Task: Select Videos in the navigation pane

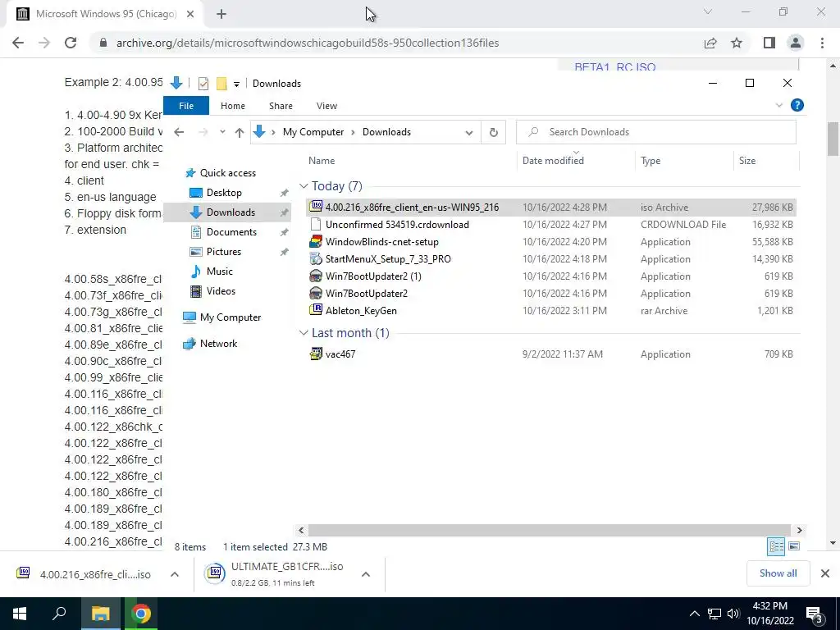Action: pos(221,291)
